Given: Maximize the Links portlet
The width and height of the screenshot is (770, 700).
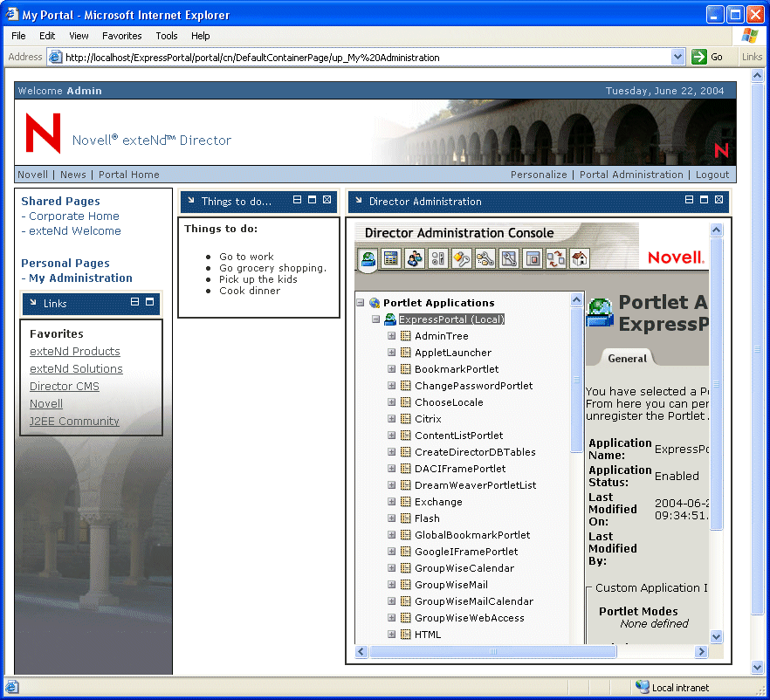Looking at the screenshot, I should coord(149,302).
